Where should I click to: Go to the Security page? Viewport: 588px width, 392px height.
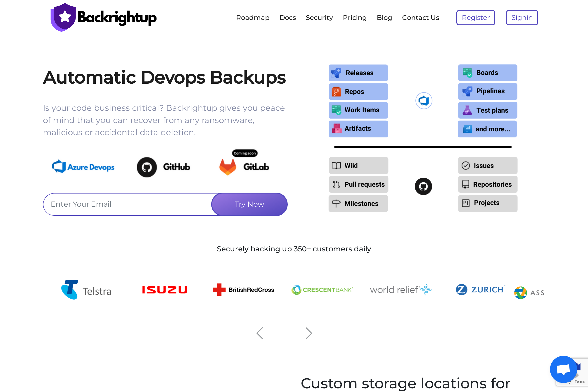(319, 17)
